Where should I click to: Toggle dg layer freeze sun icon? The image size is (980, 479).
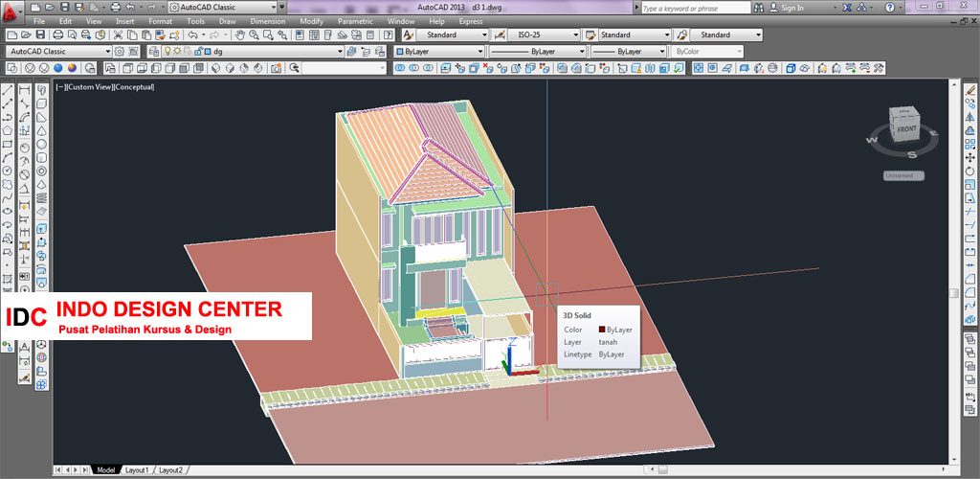[177, 52]
